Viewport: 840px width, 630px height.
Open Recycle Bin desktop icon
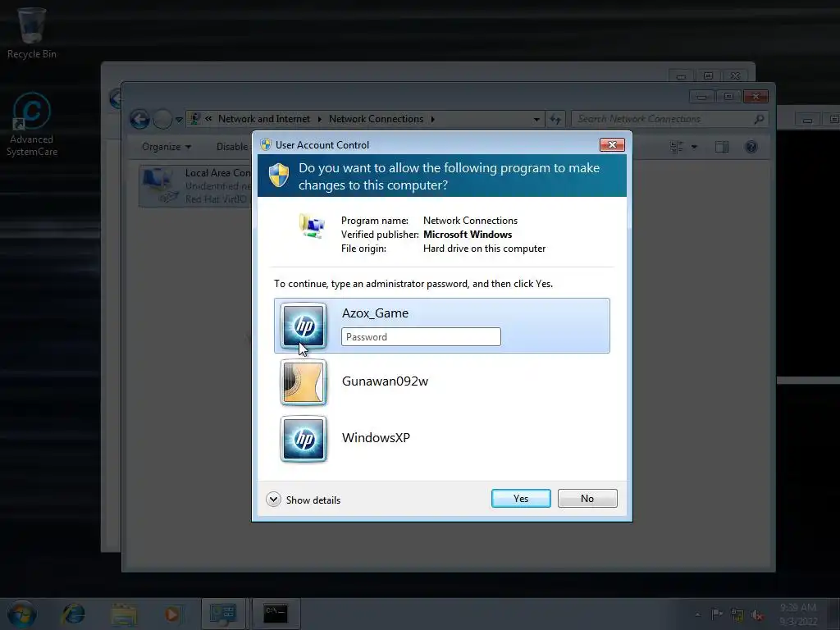32,33
